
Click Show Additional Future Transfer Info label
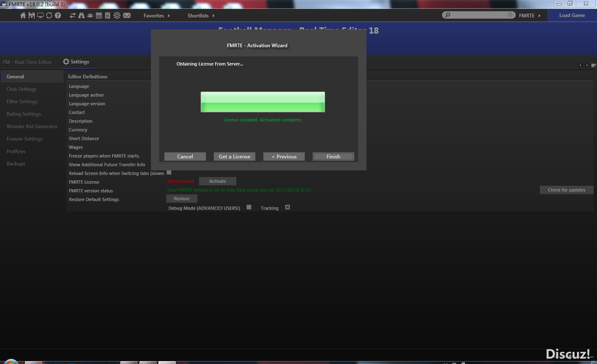tap(107, 165)
